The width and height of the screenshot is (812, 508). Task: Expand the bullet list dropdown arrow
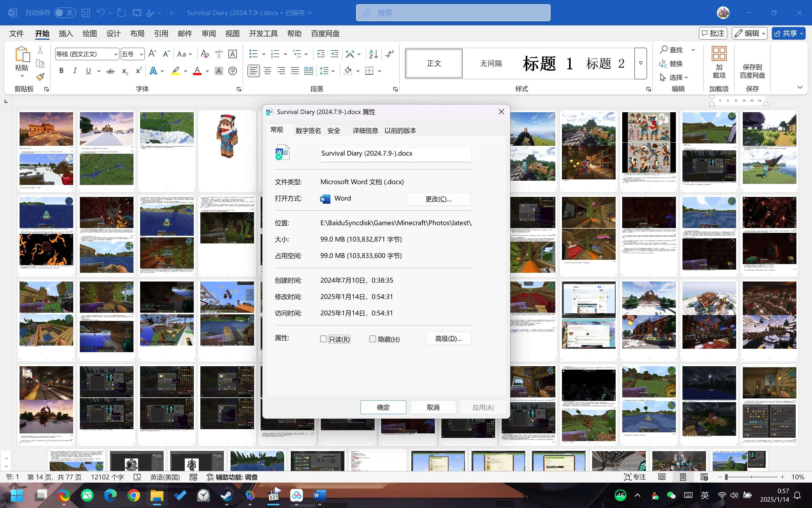tap(264, 54)
